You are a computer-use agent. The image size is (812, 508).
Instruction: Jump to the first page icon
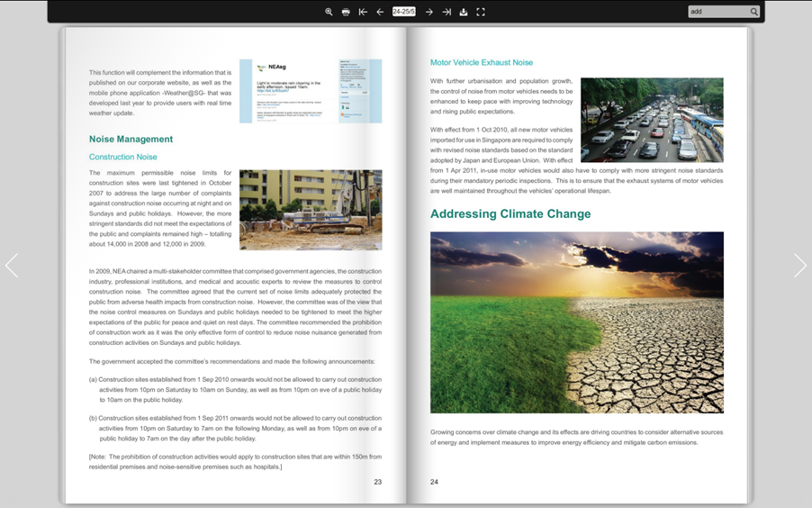click(363, 12)
